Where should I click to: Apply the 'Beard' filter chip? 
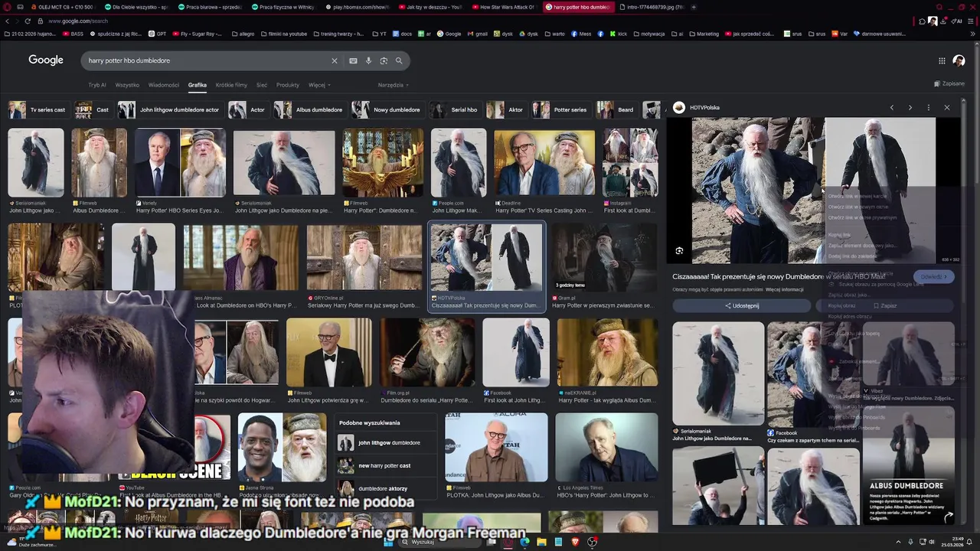click(617, 109)
